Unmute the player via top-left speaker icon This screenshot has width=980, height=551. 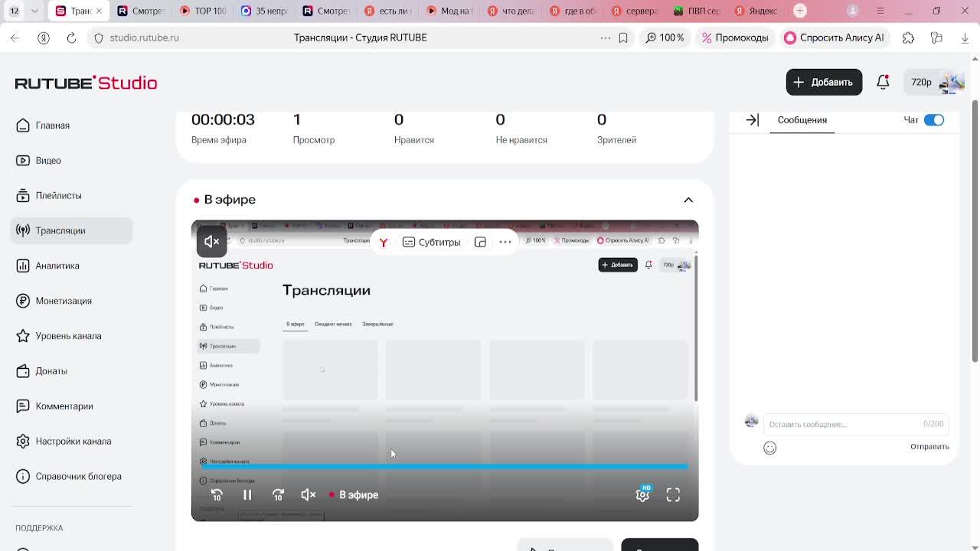coord(212,242)
